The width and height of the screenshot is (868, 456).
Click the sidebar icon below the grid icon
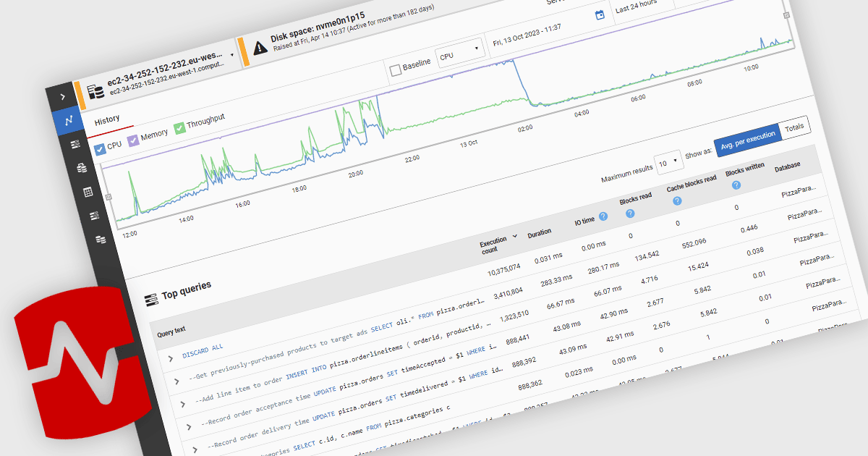(x=93, y=216)
